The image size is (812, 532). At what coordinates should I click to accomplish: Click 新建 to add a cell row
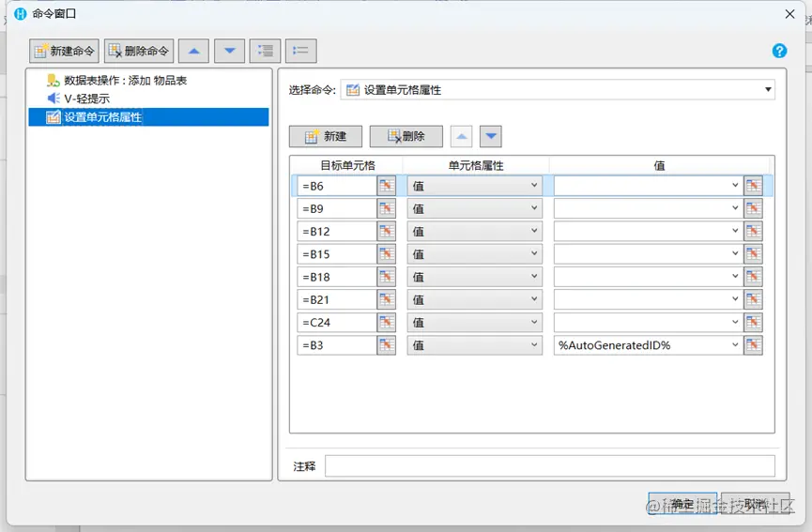(x=325, y=136)
